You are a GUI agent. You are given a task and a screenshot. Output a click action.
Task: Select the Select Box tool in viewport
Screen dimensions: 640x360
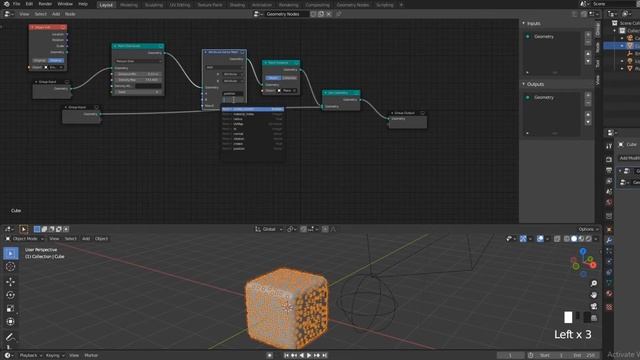(x=11, y=253)
